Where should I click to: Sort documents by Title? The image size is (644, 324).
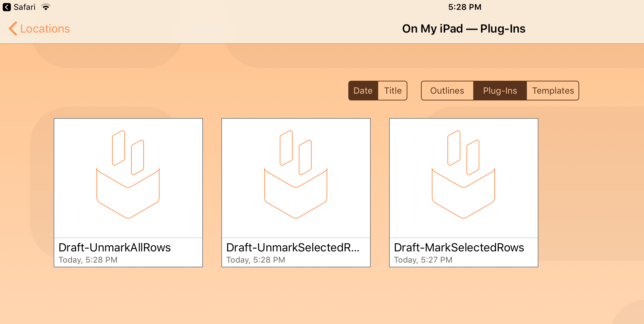pos(393,91)
